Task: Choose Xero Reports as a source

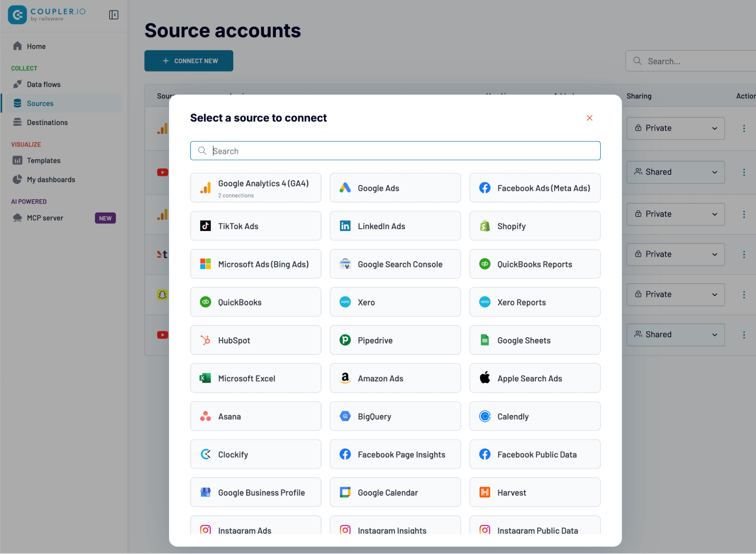Action: pos(534,302)
